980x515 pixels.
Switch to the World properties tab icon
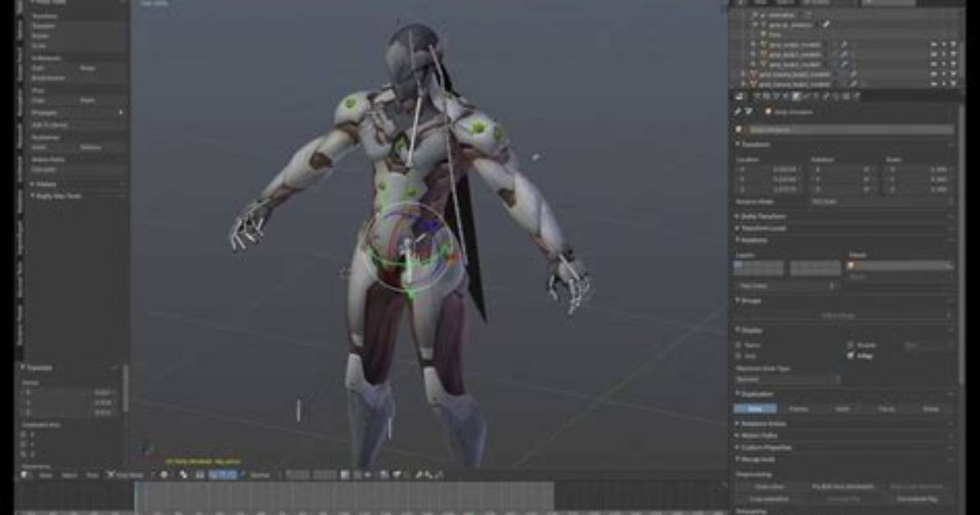pyautogui.click(x=786, y=96)
